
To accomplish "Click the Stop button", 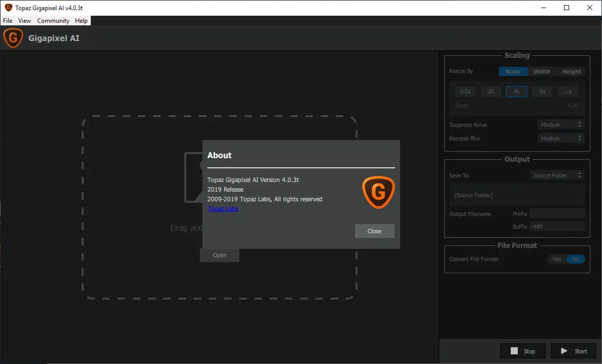I will coord(523,351).
